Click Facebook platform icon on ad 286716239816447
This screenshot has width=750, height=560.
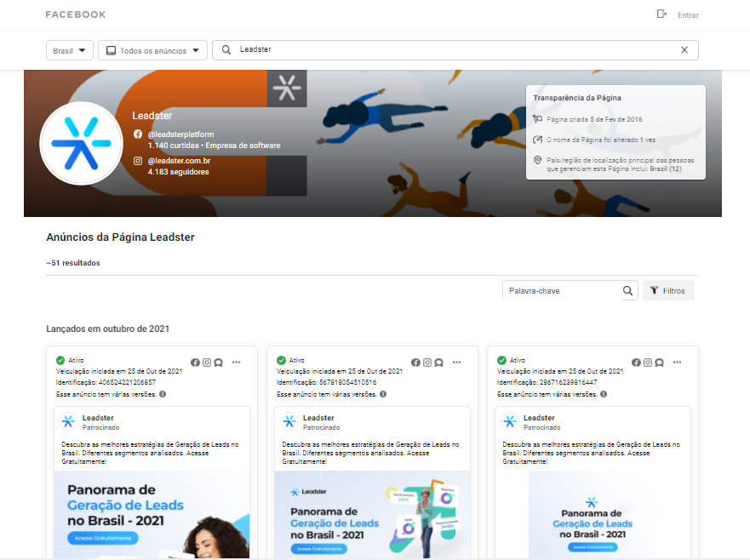[x=636, y=363]
